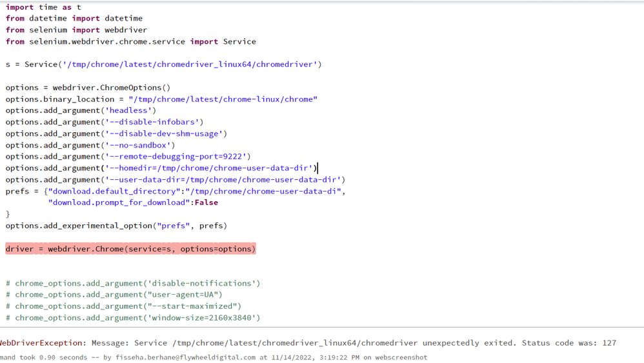
Task: Click the "from selenium import webdriver" line
Action: (x=76, y=30)
